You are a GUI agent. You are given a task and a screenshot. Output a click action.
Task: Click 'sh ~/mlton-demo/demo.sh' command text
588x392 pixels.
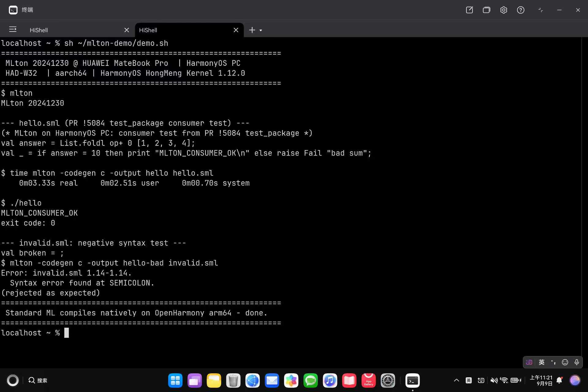tap(116, 43)
